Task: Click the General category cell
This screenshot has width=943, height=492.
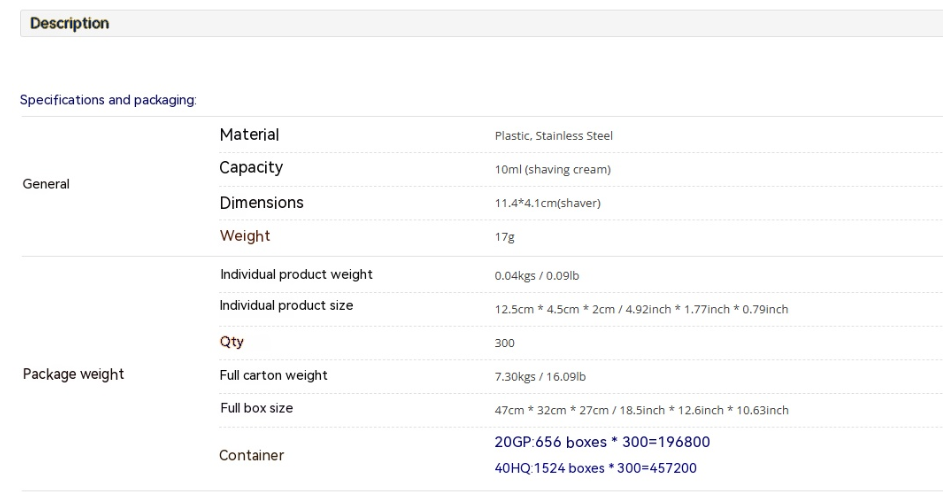Action: (x=45, y=184)
